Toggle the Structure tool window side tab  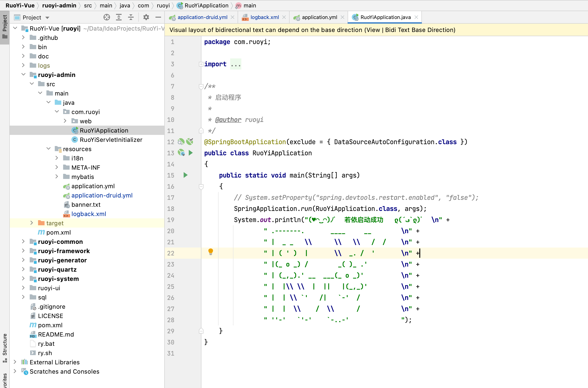(x=5, y=348)
